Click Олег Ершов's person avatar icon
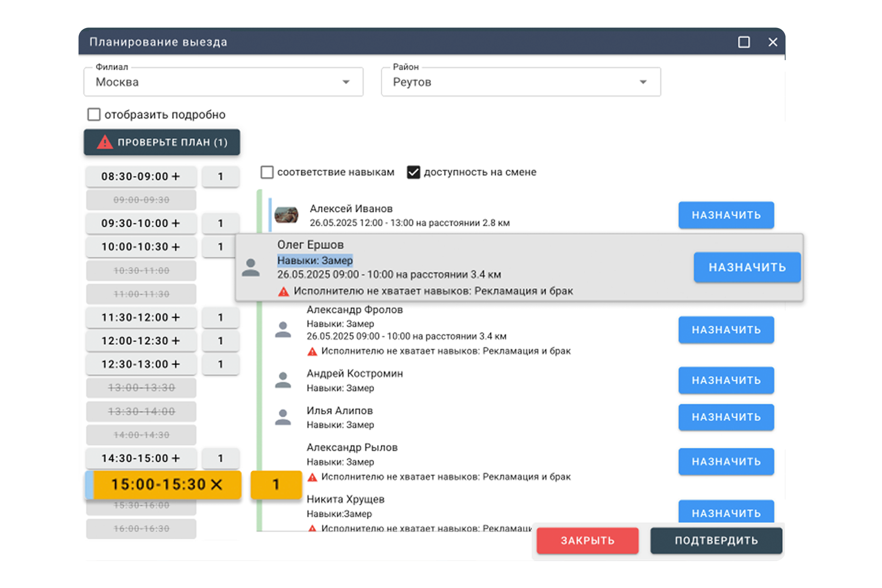The image size is (882, 588). pos(251,268)
